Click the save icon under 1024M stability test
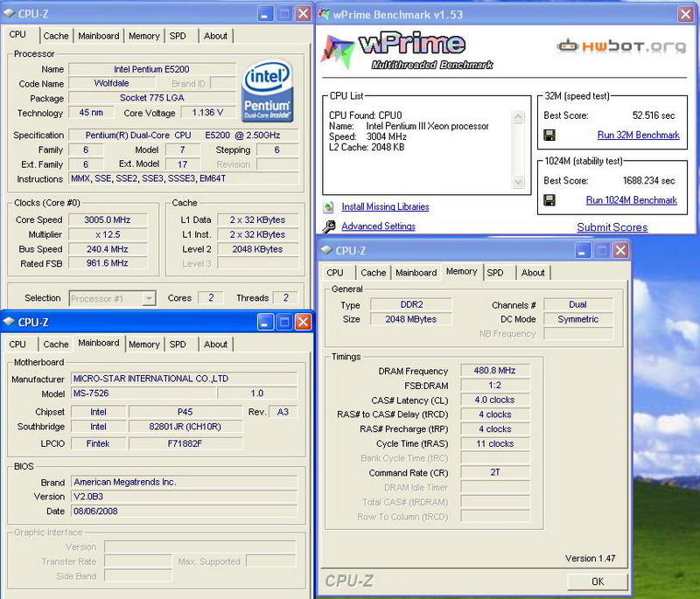Image resolution: width=700 pixels, height=599 pixels. 549,200
